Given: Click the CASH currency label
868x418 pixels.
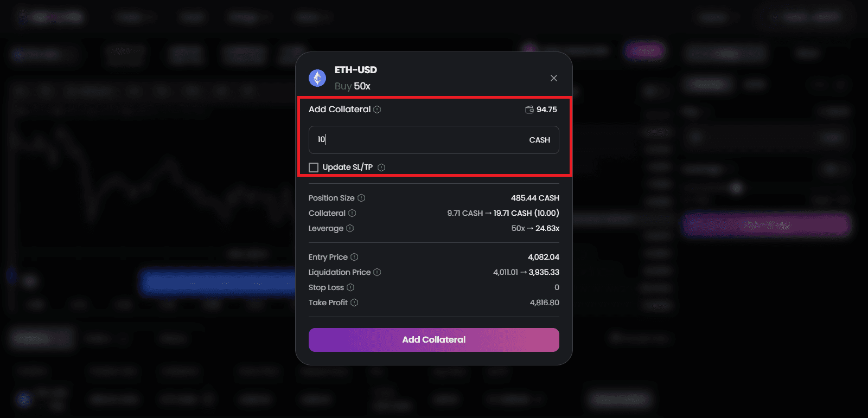Looking at the screenshot, I should (539, 140).
